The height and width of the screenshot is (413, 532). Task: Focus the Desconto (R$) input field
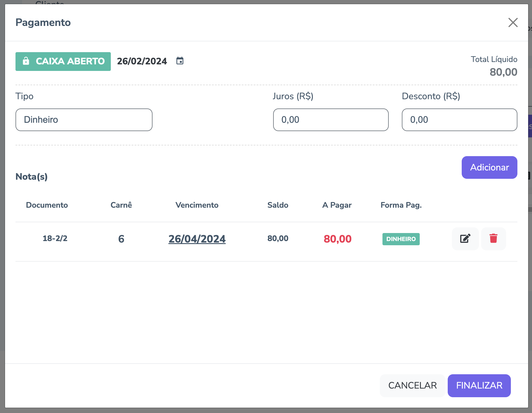[x=459, y=120]
